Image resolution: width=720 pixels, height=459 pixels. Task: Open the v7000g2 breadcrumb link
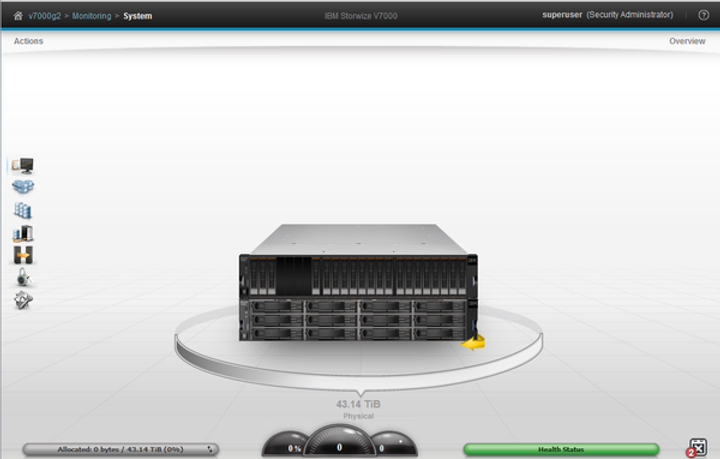[x=45, y=16]
